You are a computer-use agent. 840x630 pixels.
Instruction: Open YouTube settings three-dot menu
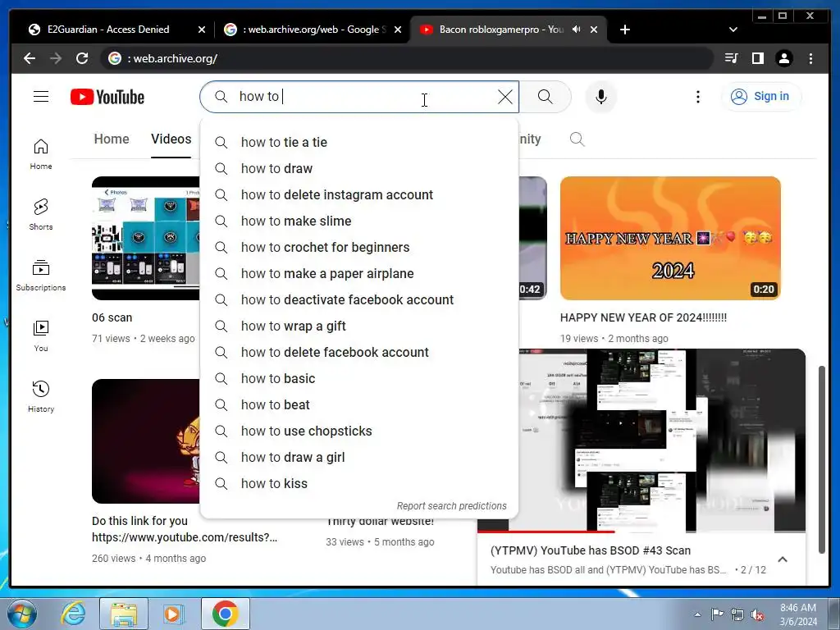point(697,97)
